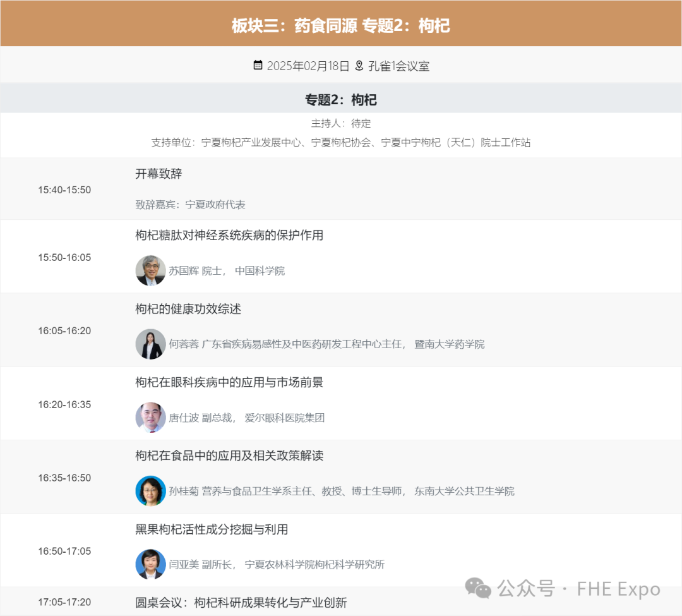Click affiliation 宁夏农林科学院枸杞科学研究所
The width and height of the screenshot is (682, 616).
[x=314, y=565]
